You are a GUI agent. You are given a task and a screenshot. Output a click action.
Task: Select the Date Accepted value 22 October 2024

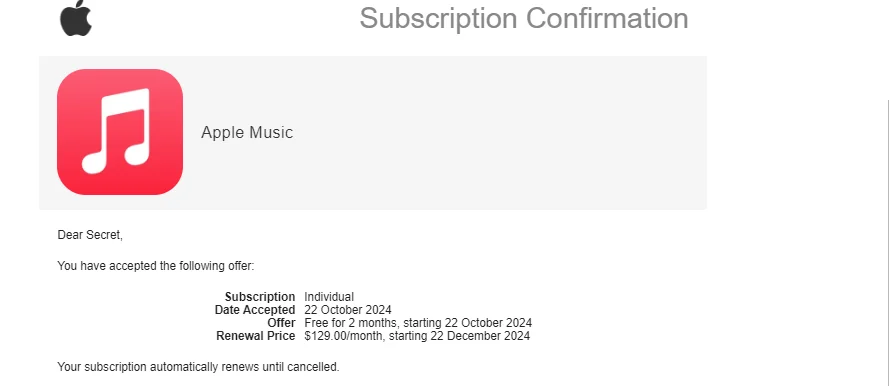click(x=348, y=310)
